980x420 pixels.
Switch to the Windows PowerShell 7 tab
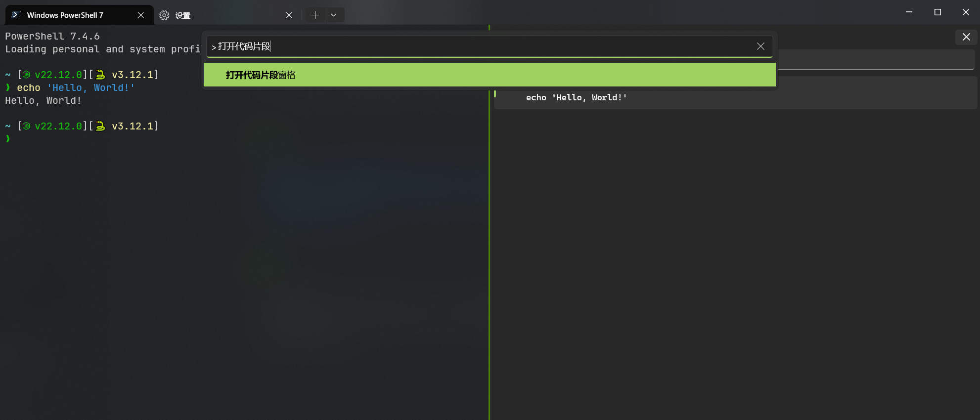point(79,15)
